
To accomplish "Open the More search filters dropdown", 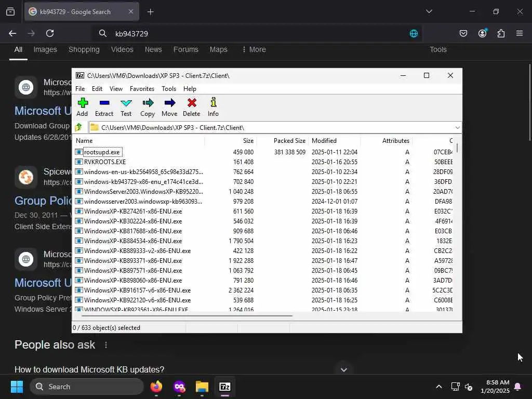I will coord(254,49).
